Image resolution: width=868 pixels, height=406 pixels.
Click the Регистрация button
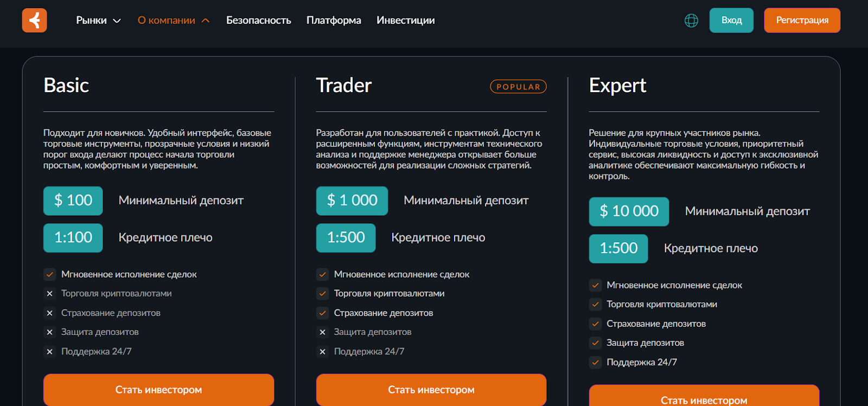tap(802, 21)
